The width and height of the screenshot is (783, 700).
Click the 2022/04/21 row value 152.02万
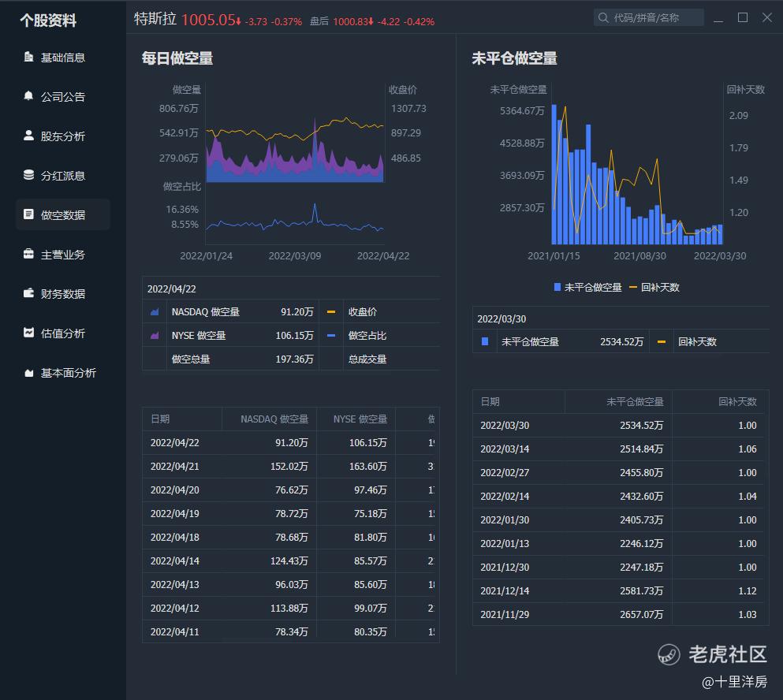pos(289,467)
